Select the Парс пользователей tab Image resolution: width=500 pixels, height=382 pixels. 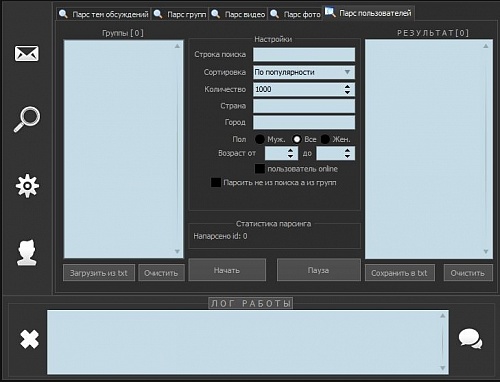369,13
